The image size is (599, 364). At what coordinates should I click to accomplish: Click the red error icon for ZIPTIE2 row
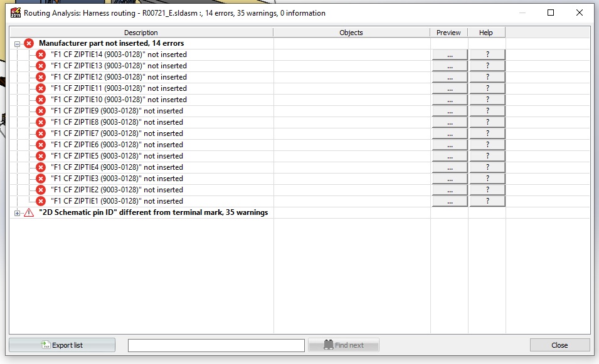pyautogui.click(x=41, y=190)
